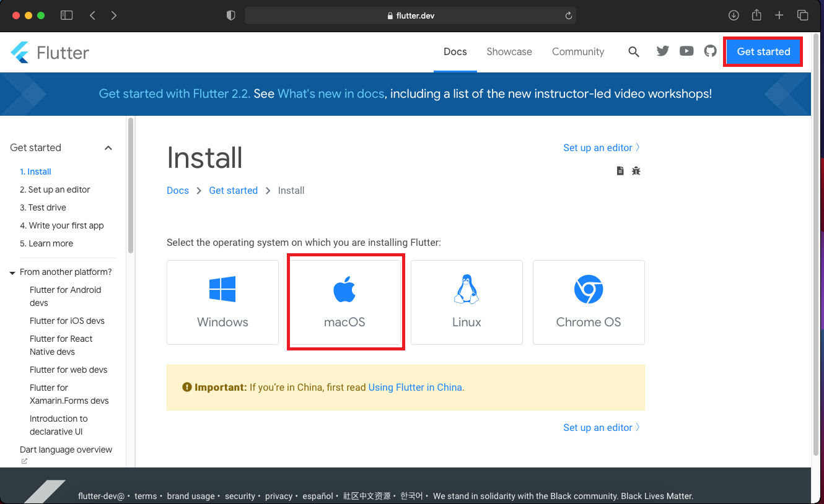
Task: Open the Community tab in navigation
Action: point(578,52)
